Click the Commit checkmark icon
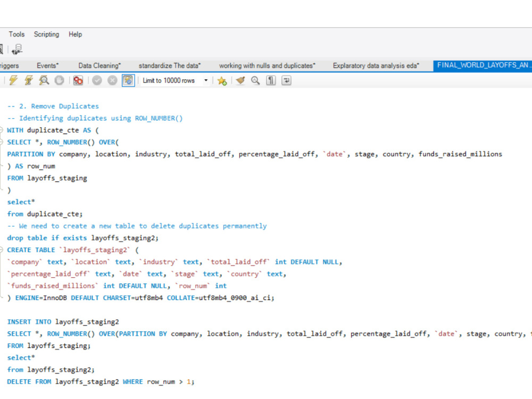The width and height of the screenshot is (532, 399). tap(97, 80)
